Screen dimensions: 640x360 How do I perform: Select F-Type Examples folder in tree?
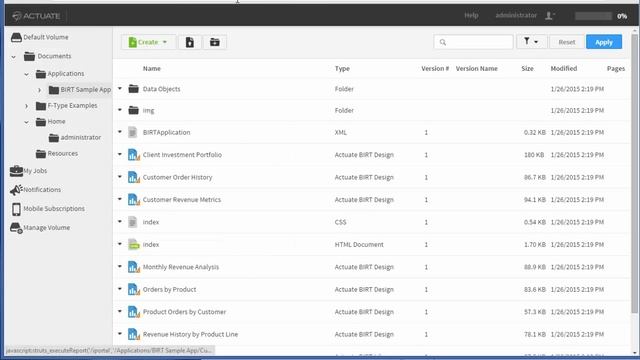click(x=67, y=106)
